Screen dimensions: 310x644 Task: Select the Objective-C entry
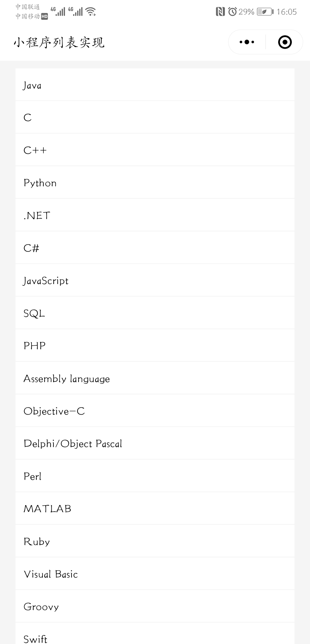pyautogui.click(x=155, y=411)
